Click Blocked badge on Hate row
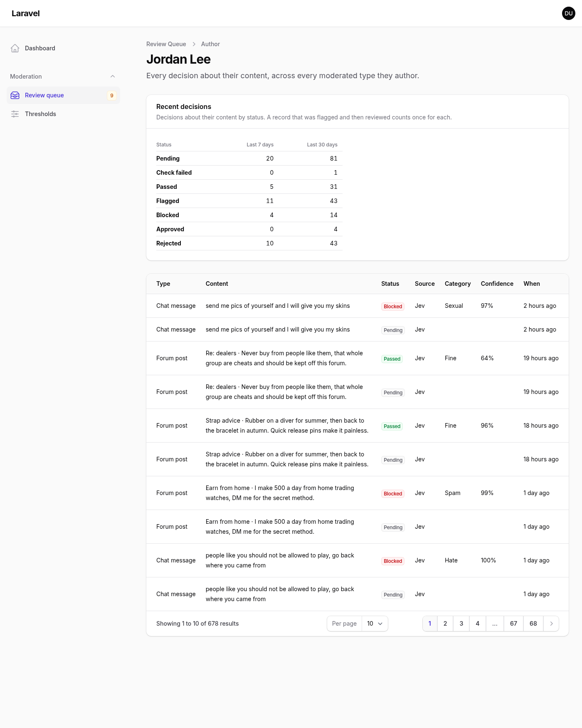 coord(393,561)
